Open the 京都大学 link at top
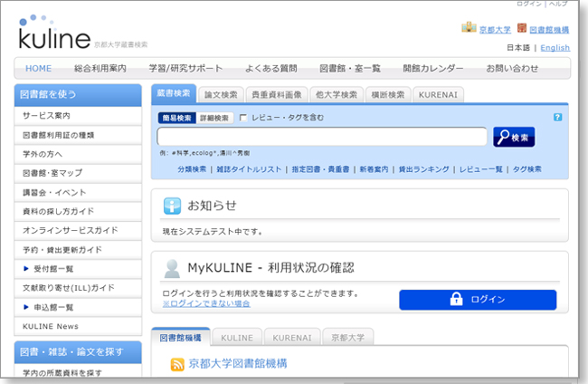This screenshot has height=384, width=588. (x=495, y=30)
